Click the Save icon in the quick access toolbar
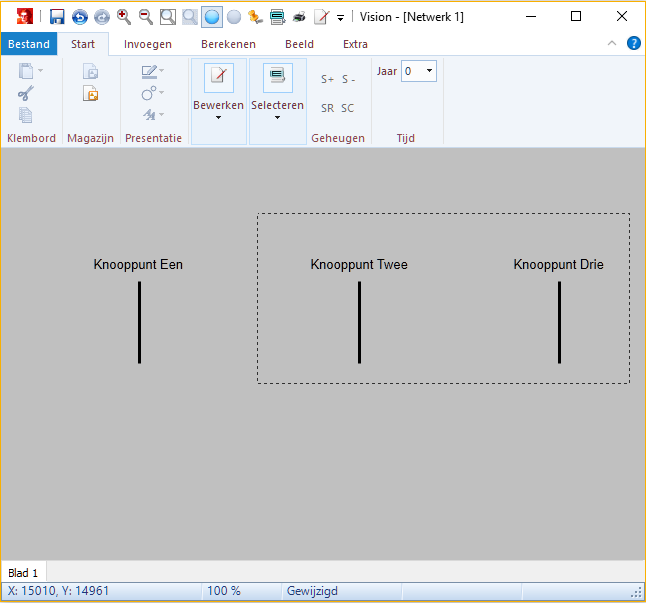 tap(57, 16)
